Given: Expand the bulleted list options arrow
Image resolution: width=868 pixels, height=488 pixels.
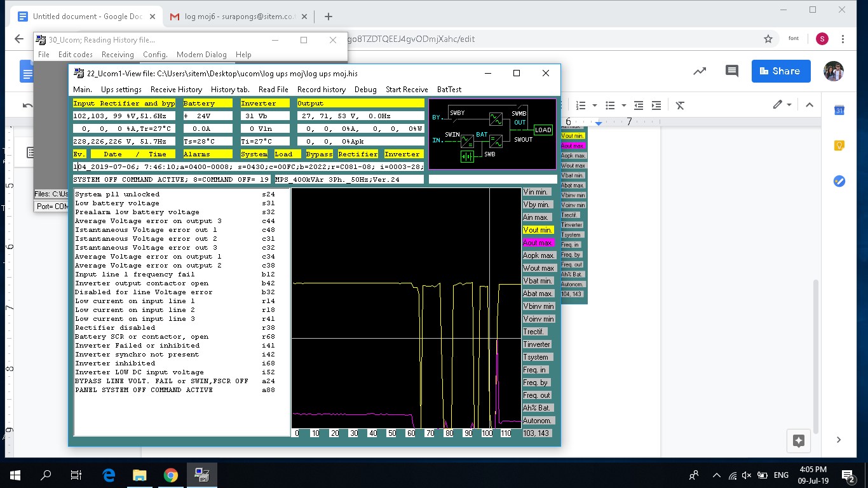Looking at the screenshot, I should pyautogui.click(x=624, y=105).
